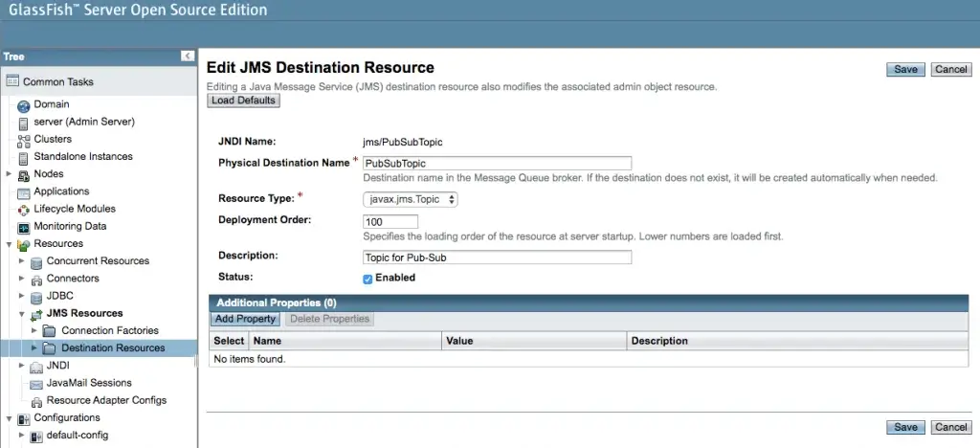Collapse the tree panel with arrow button

[x=188, y=56]
